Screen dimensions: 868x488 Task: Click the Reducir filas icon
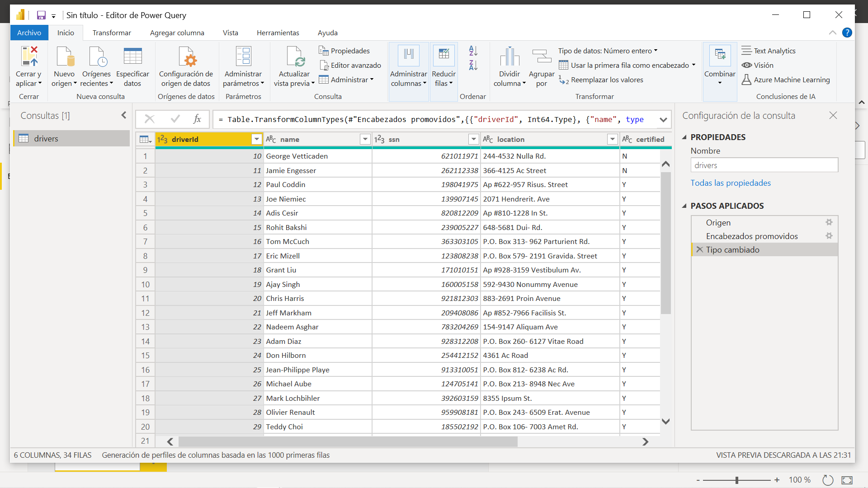click(x=443, y=56)
